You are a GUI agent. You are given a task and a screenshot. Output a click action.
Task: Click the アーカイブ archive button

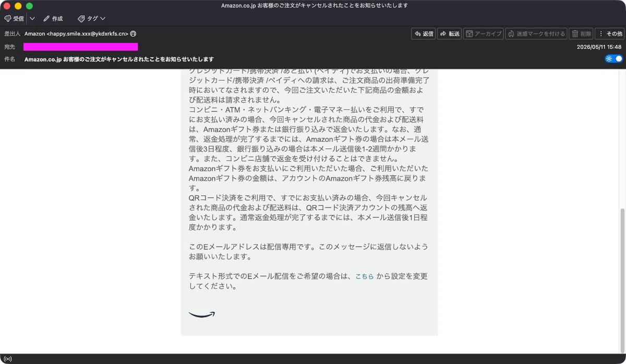[x=484, y=34]
